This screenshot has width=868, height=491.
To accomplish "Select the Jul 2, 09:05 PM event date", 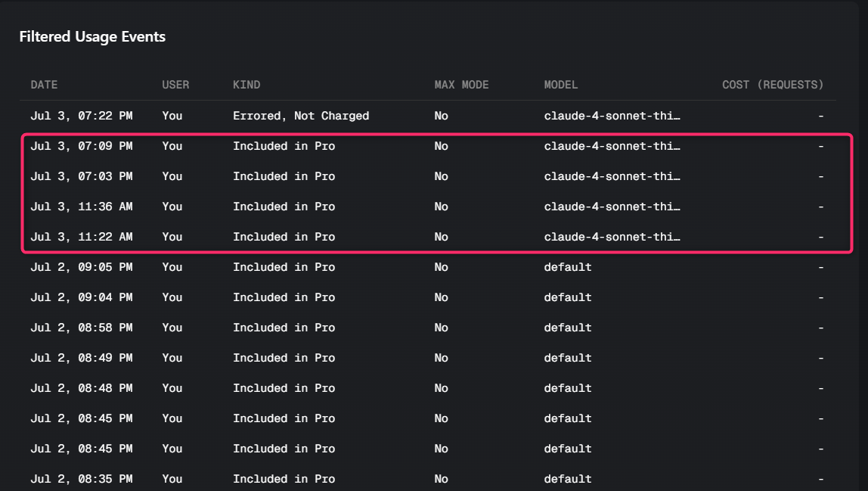I will click(82, 267).
